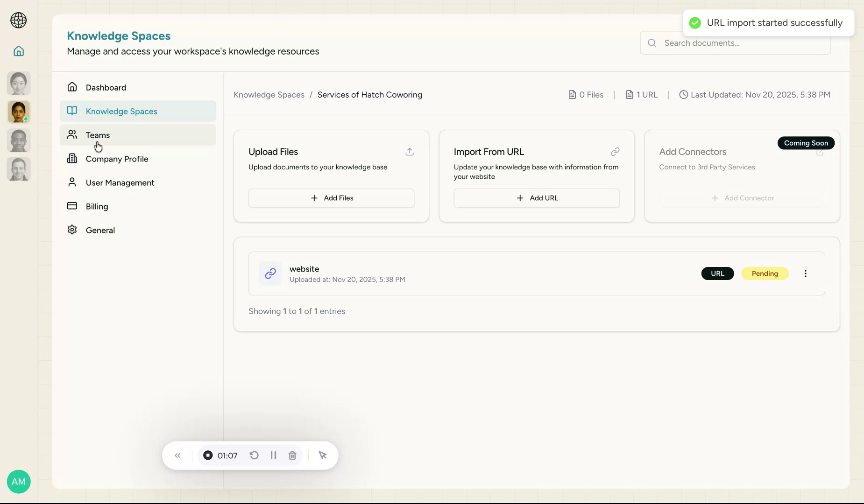Click the documents search field
The image size is (864, 504).
[733, 43]
